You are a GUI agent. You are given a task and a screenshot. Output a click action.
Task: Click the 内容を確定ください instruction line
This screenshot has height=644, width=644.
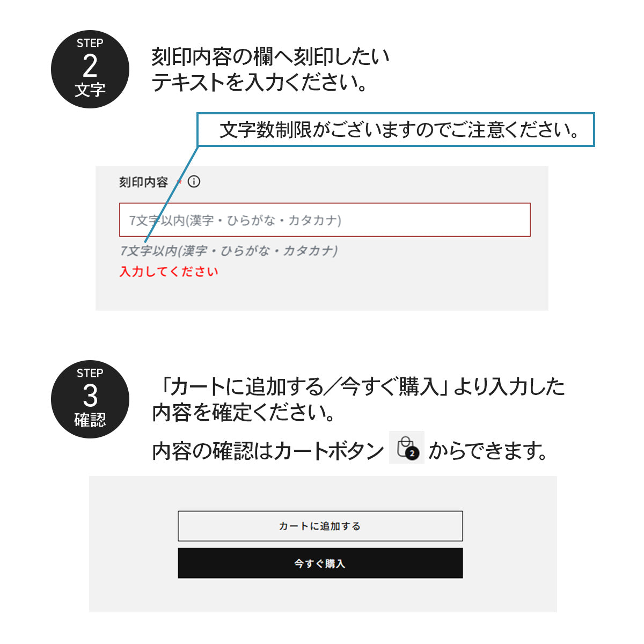pyautogui.click(x=244, y=412)
